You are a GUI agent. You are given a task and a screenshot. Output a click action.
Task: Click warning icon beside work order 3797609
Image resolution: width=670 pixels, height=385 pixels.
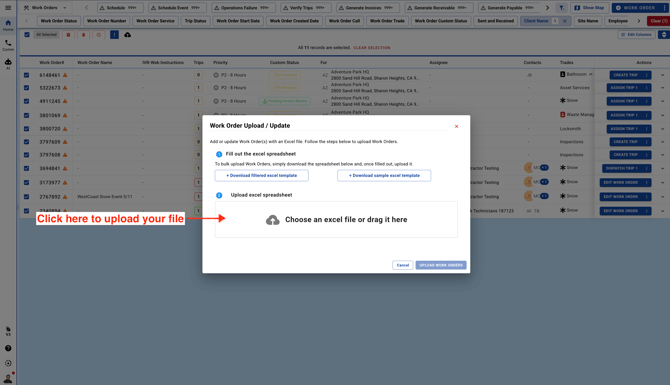(x=65, y=142)
